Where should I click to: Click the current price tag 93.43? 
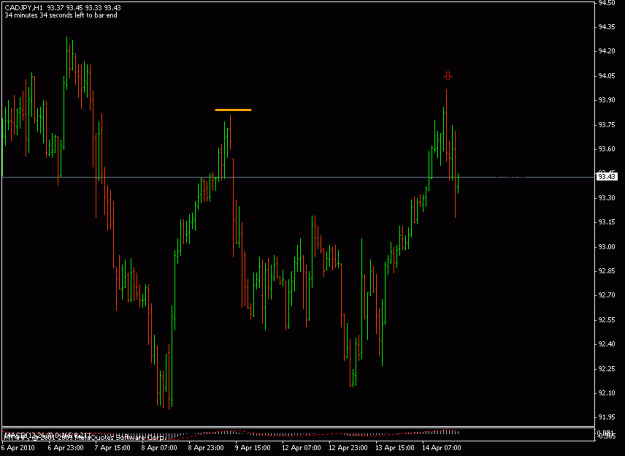click(x=605, y=177)
